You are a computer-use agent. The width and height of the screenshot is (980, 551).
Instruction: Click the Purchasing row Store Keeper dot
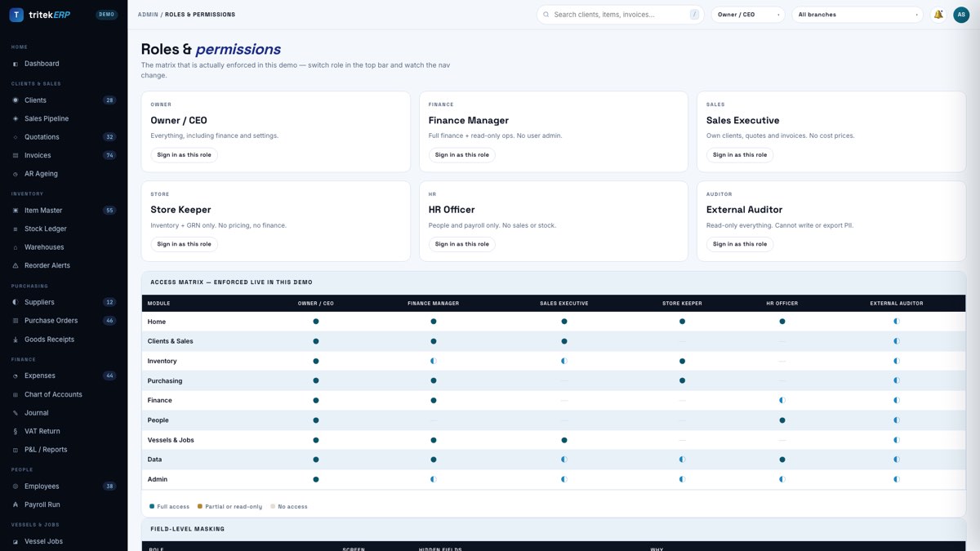(683, 380)
